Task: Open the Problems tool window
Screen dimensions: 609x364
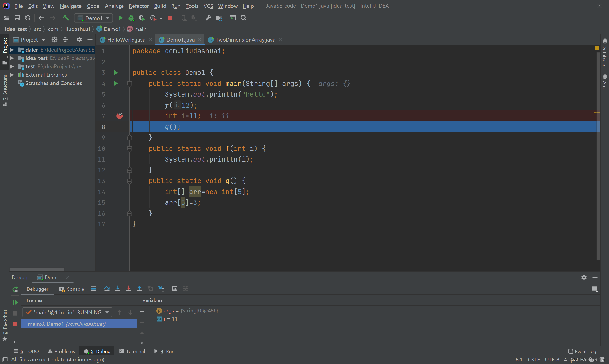Action: pyautogui.click(x=61, y=351)
